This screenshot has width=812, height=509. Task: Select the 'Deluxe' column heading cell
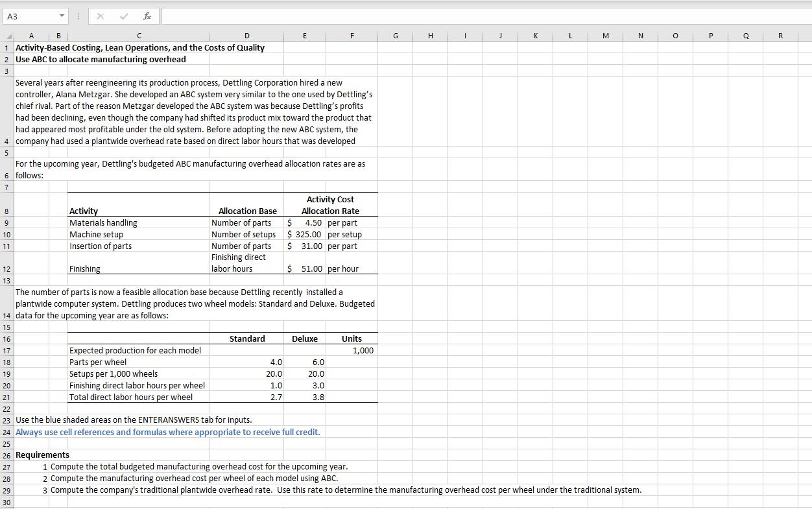[x=305, y=338]
